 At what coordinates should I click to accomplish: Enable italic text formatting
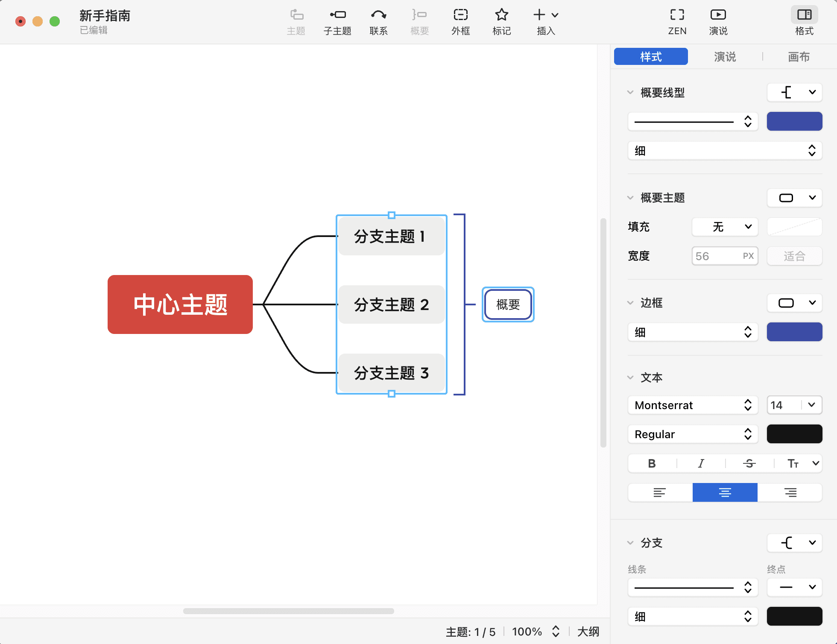coord(700,463)
